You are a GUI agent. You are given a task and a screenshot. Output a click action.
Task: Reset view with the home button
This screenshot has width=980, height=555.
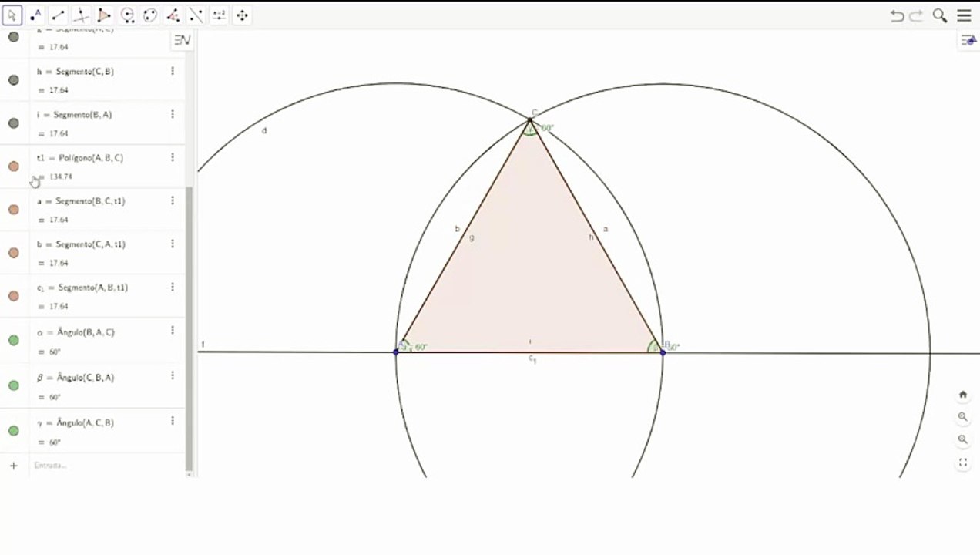click(x=962, y=394)
